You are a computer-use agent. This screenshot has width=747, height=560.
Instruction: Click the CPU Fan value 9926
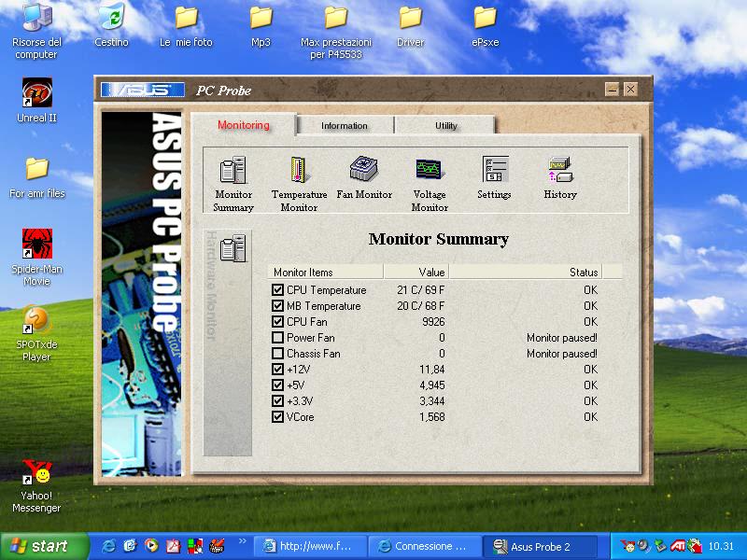pyautogui.click(x=433, y=322)
